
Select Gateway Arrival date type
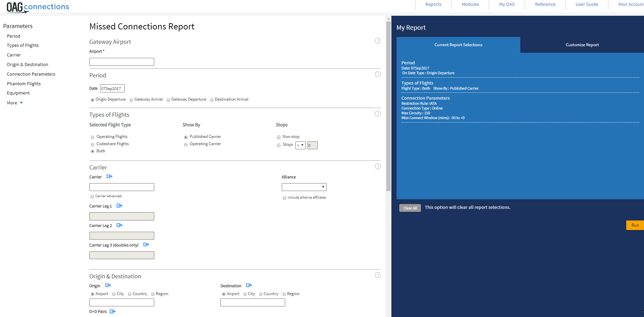pos(131,100)
